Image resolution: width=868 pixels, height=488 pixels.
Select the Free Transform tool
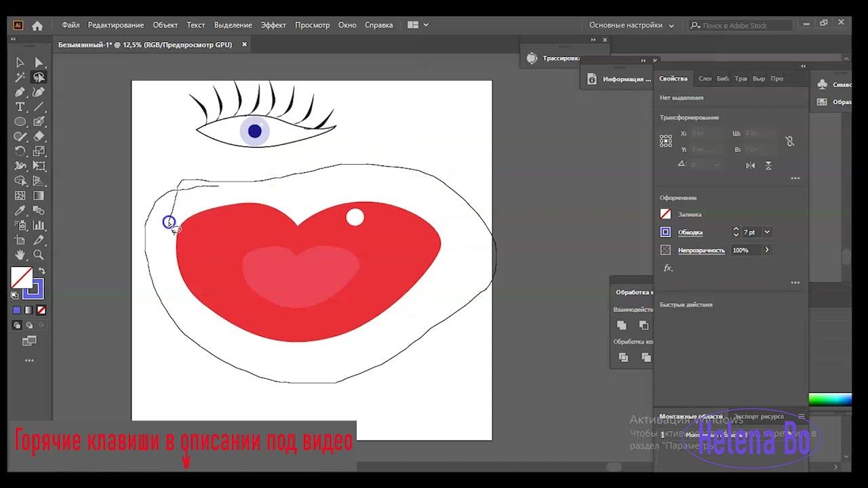(39, 166)
